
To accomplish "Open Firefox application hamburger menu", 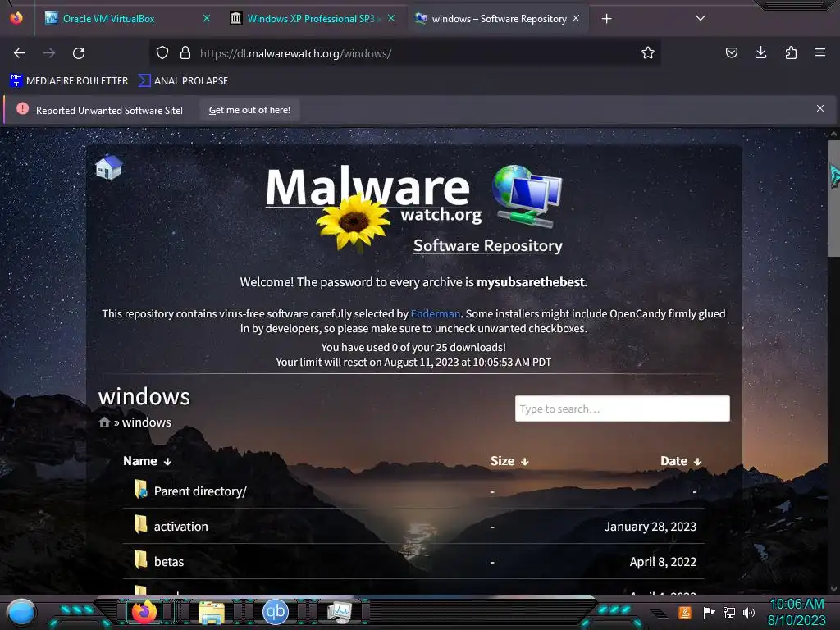I will [x=820, y=52].
